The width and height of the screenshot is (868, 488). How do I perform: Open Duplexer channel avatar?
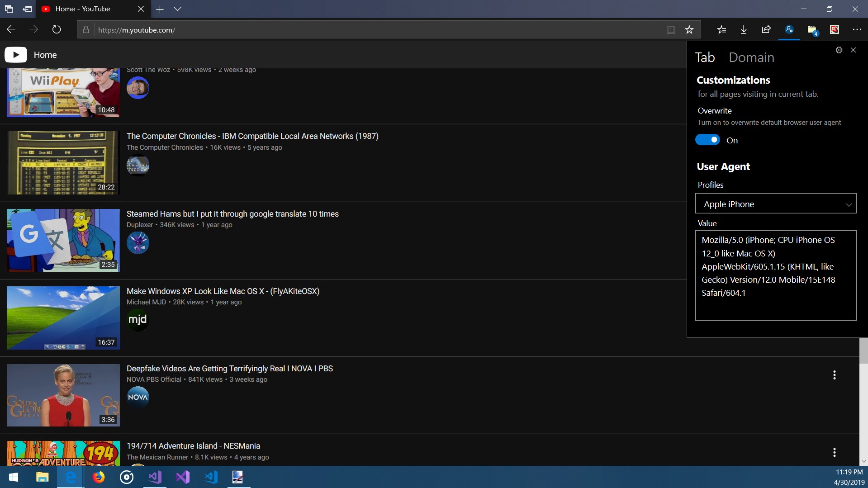pyautogui.click(x=138, y=242)
